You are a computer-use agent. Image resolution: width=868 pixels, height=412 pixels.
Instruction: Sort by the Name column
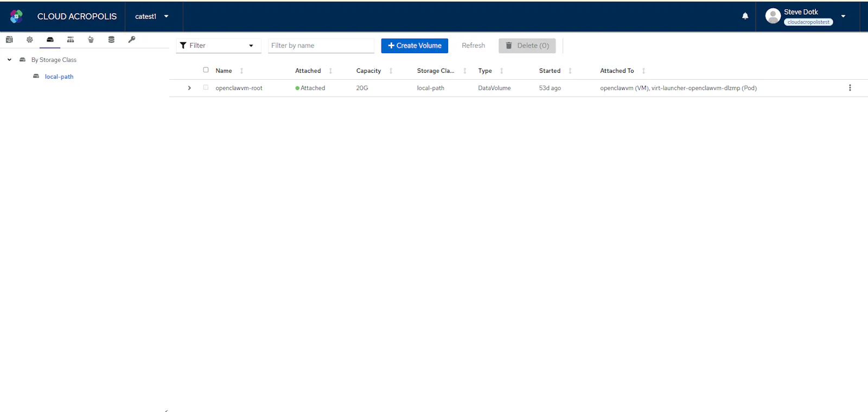click(241, 71)
